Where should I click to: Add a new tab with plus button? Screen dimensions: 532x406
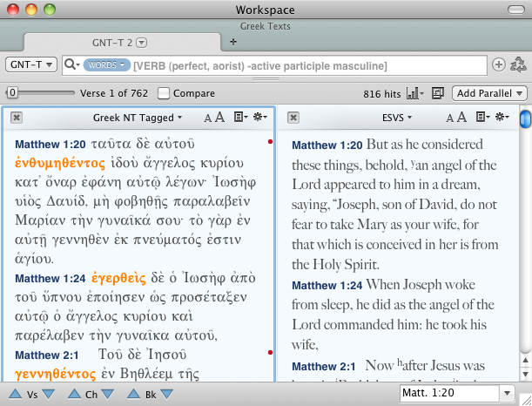(232, 42)
